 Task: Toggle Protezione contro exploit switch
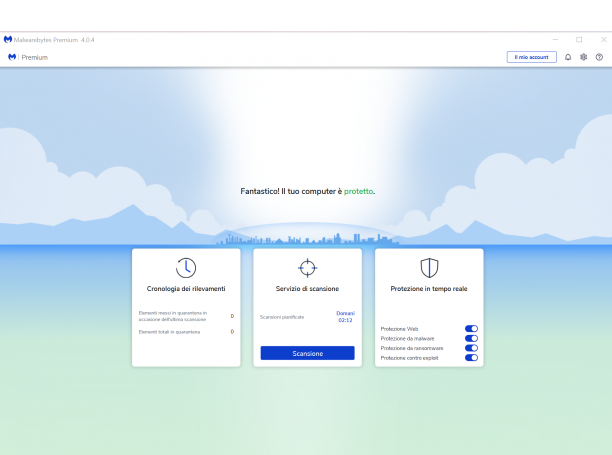(471, 358)
